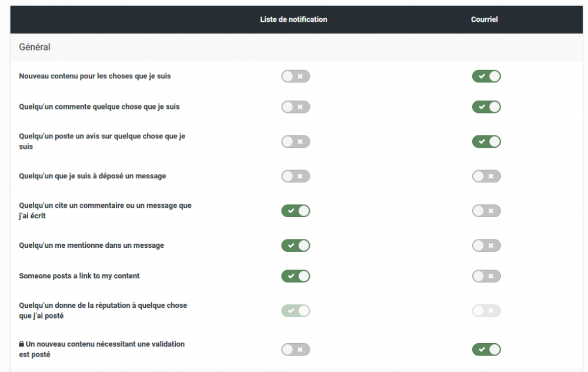The height and width of the screenshot is (372, 588).
Task: Disable email for content needing validation
Action: point(486,350)
